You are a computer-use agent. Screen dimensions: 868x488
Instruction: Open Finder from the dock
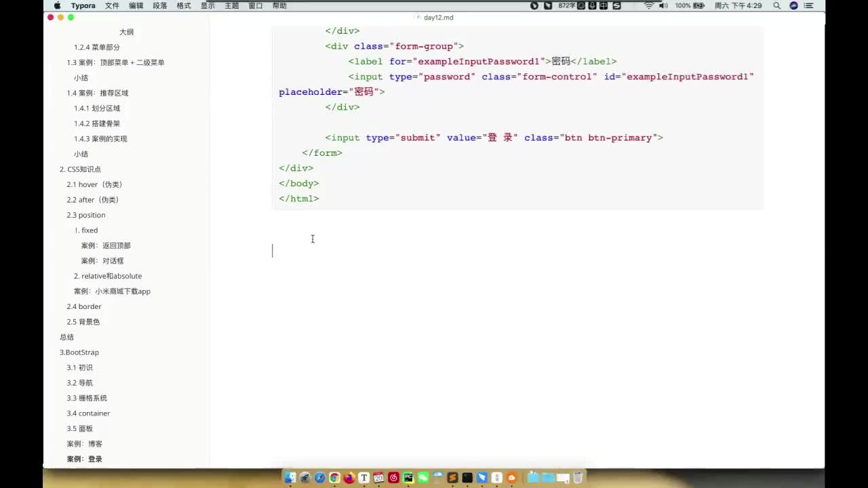click(290, 478)
